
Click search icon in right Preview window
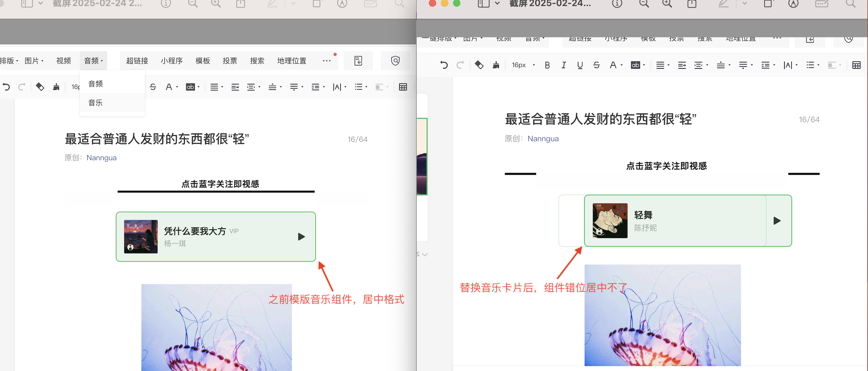(x=850, y=4)
